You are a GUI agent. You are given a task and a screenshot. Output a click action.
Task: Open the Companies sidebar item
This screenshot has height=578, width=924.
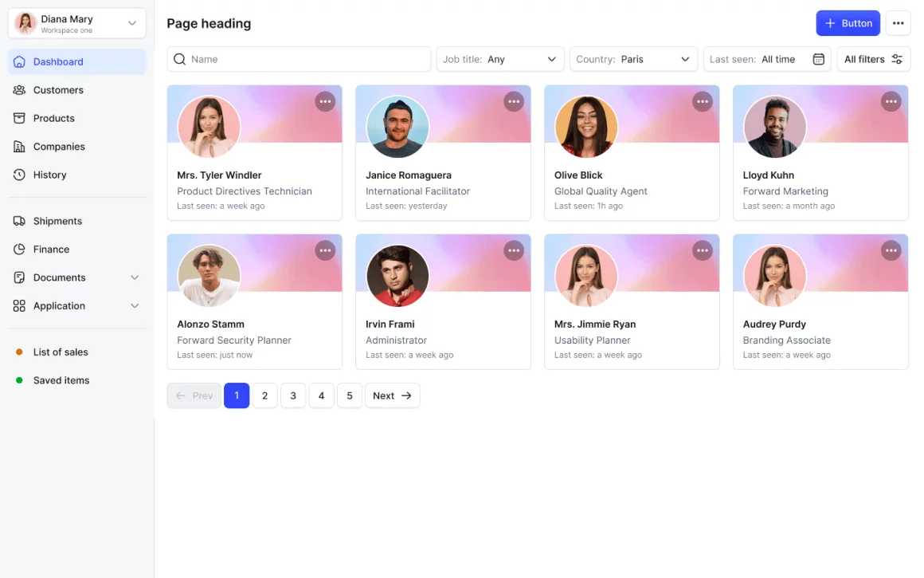coord(59,147)
